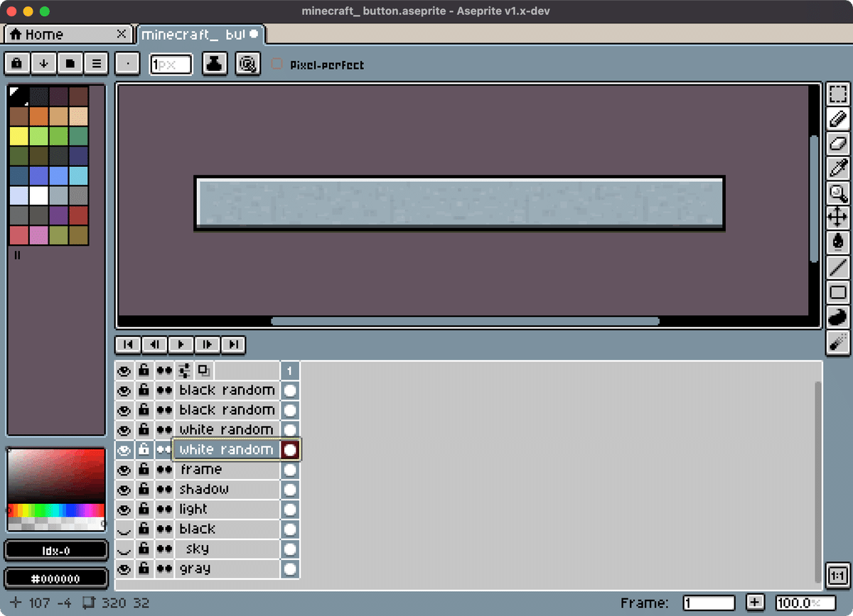The width and height of the screenshot is (853, 616).
Task: Select the light layer
Action: 227,509
